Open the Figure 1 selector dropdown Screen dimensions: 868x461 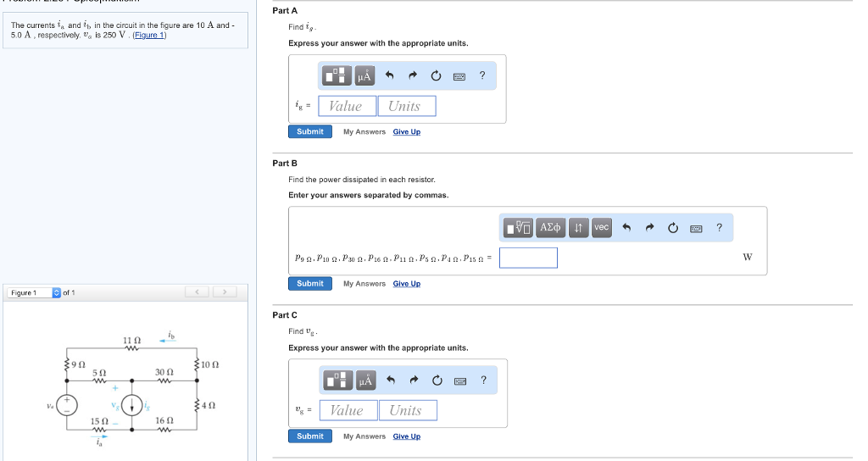(34, 292)
